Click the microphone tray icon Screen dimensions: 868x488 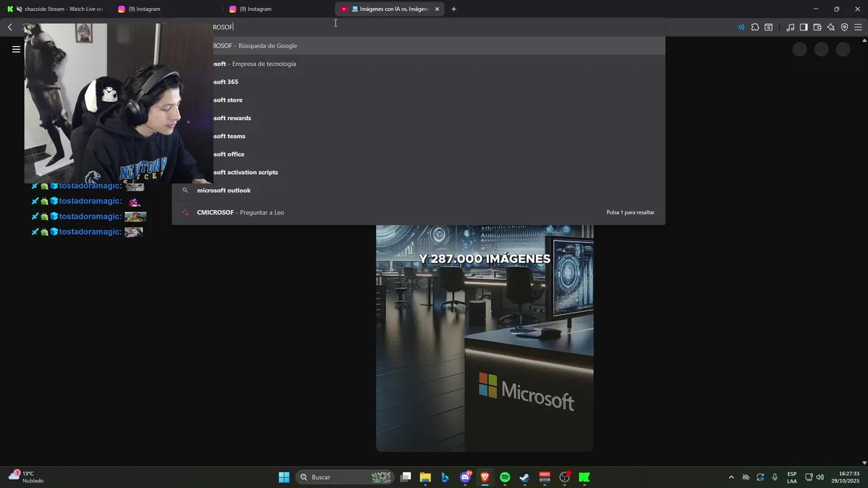click(774, 477)
